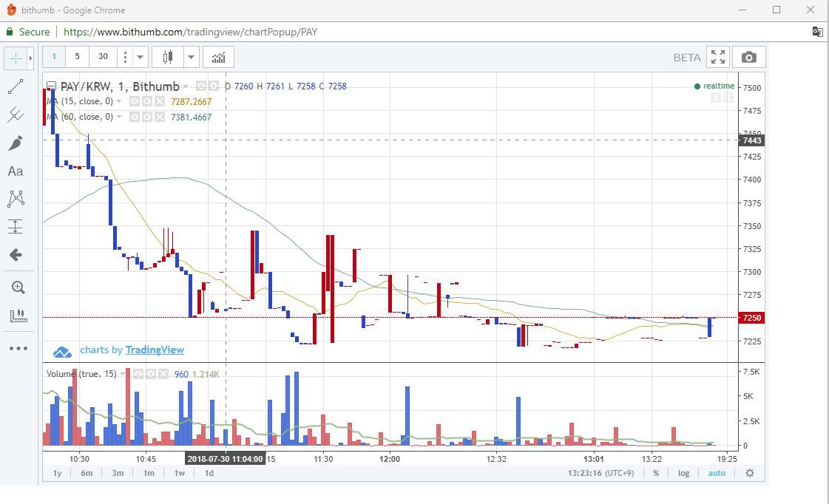Activate the Aa text annotation tool
829x504 pixels.
coord(16,171)
